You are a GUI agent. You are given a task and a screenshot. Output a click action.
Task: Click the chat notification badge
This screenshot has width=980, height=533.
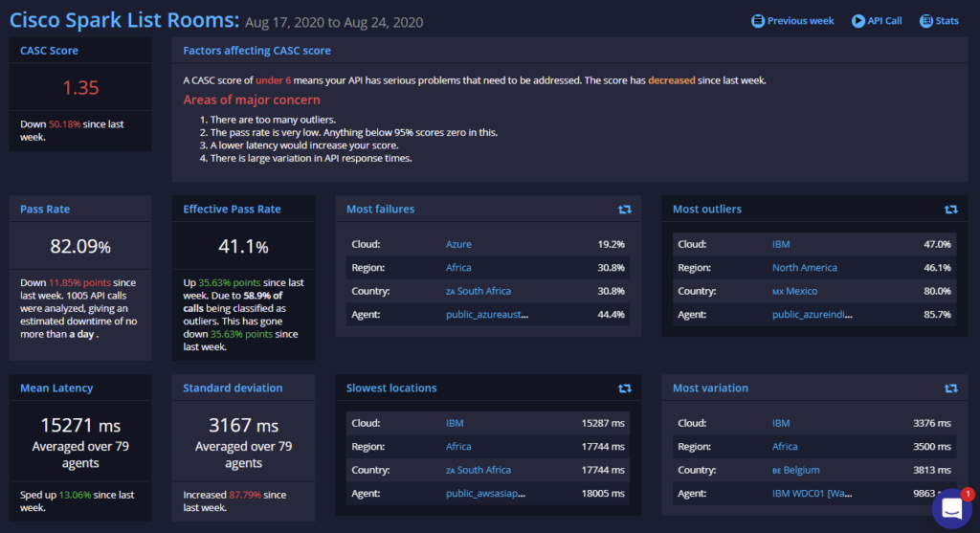tap(968, 495)
